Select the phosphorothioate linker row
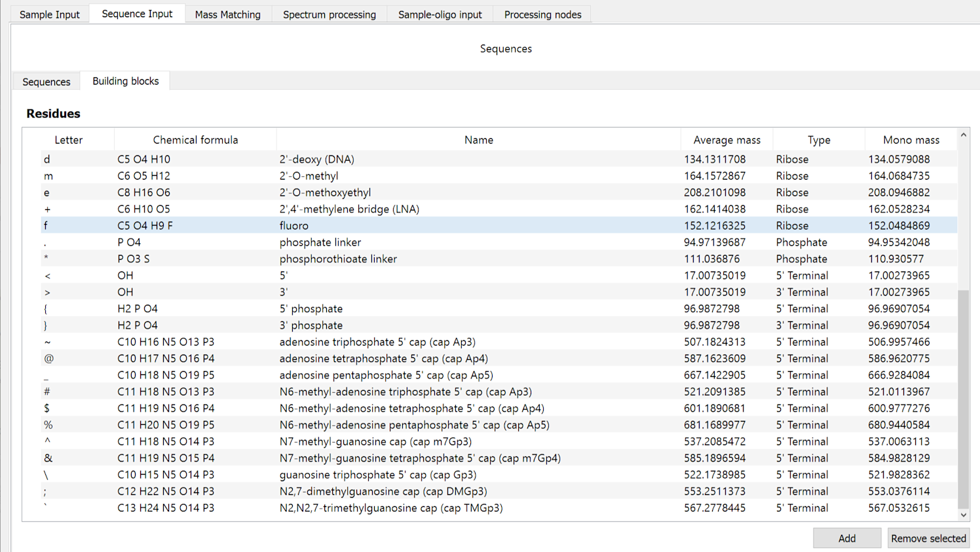The height and width of the screenshot is (552, 980). (338, 259)
